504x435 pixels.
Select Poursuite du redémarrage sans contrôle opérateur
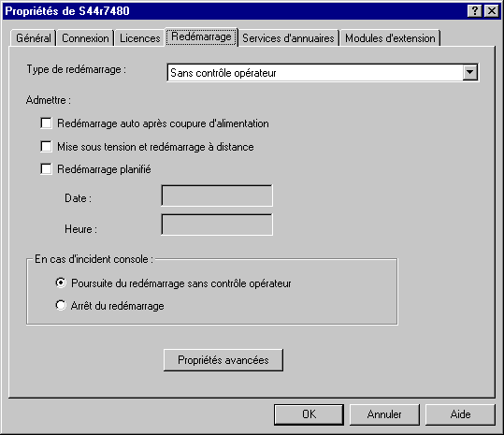(61, 283)
